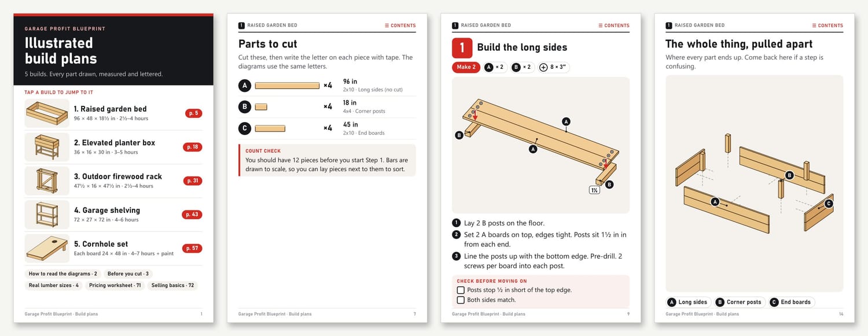This screenshot has height=336, width=868.
Task: Check 'Posts stop ½ in short' box
Action: point(461,290)
